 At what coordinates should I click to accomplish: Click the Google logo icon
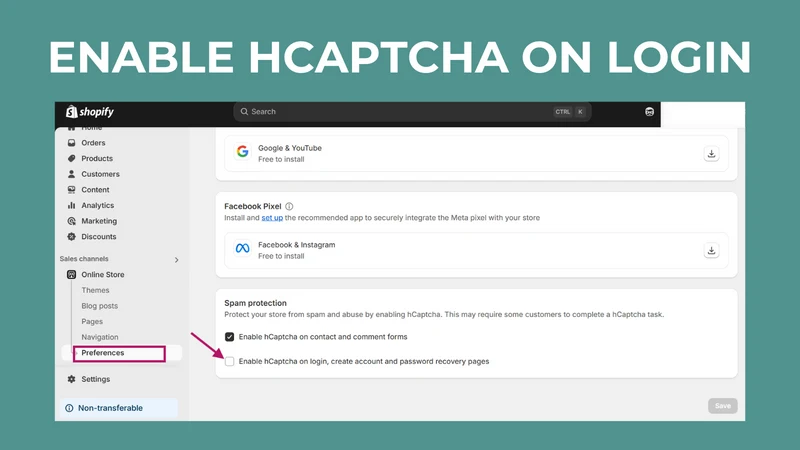click(242, 152)
